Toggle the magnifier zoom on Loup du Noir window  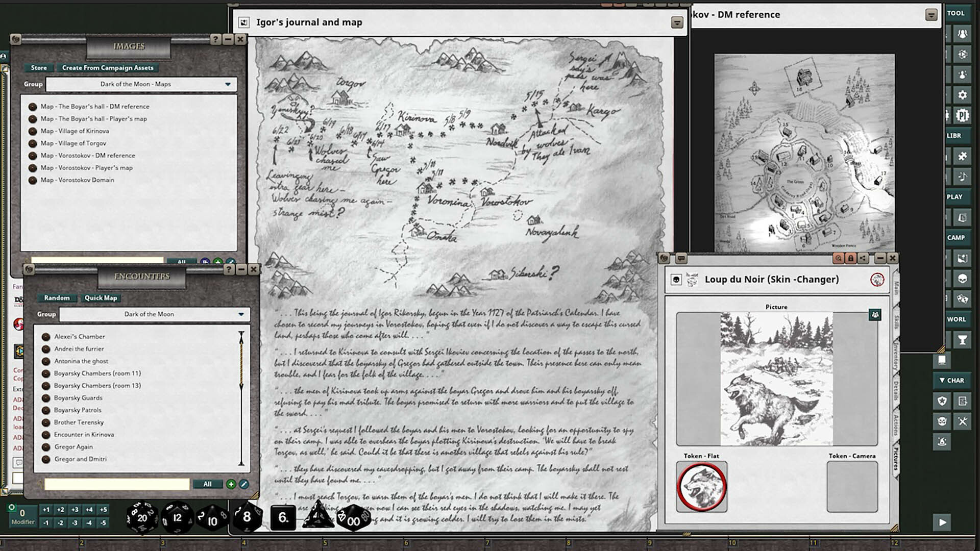(x=840, y=259)
